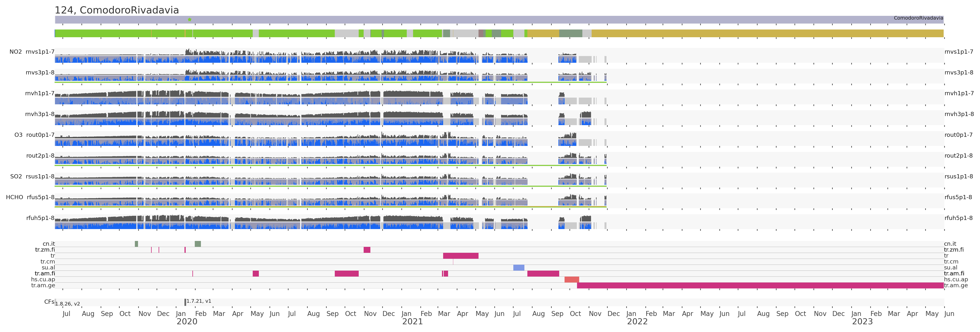Screen dimensions: 980x332
Task: Click the green star marker on top bar
Action: (x=189, y=19)
